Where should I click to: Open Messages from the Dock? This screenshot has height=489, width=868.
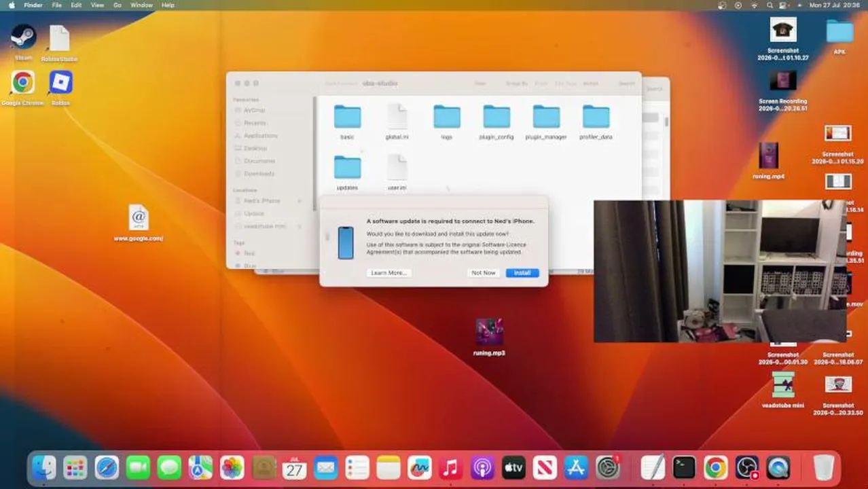pyautogui.click(x=169, y=467)
